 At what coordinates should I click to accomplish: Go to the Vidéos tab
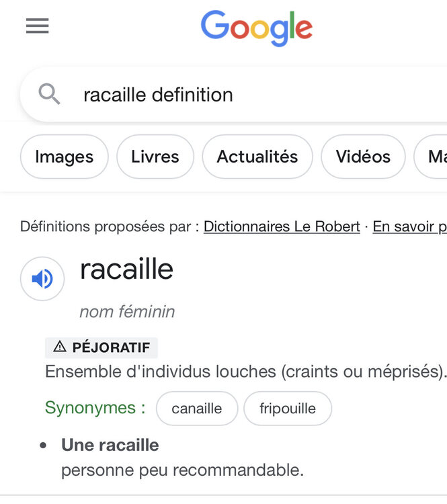pos(363,157)
